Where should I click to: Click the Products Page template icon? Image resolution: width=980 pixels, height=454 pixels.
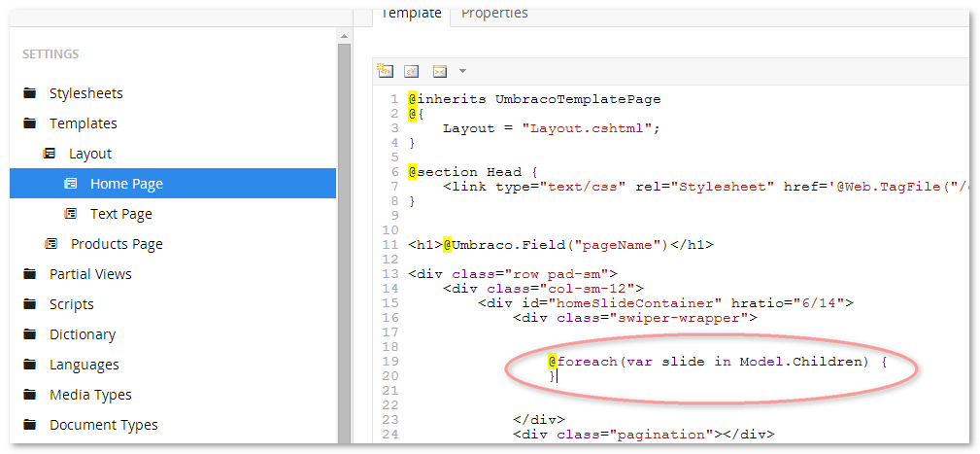[x=50, y=244]
